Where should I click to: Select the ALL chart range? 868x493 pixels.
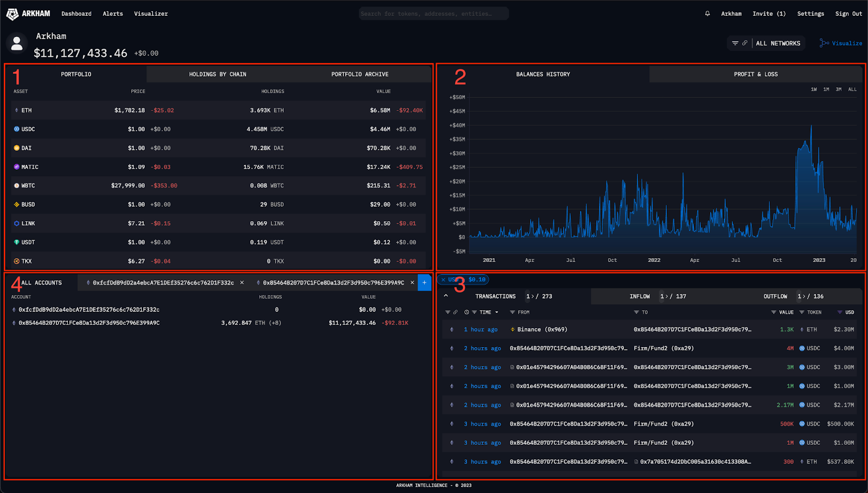[852, 89]
